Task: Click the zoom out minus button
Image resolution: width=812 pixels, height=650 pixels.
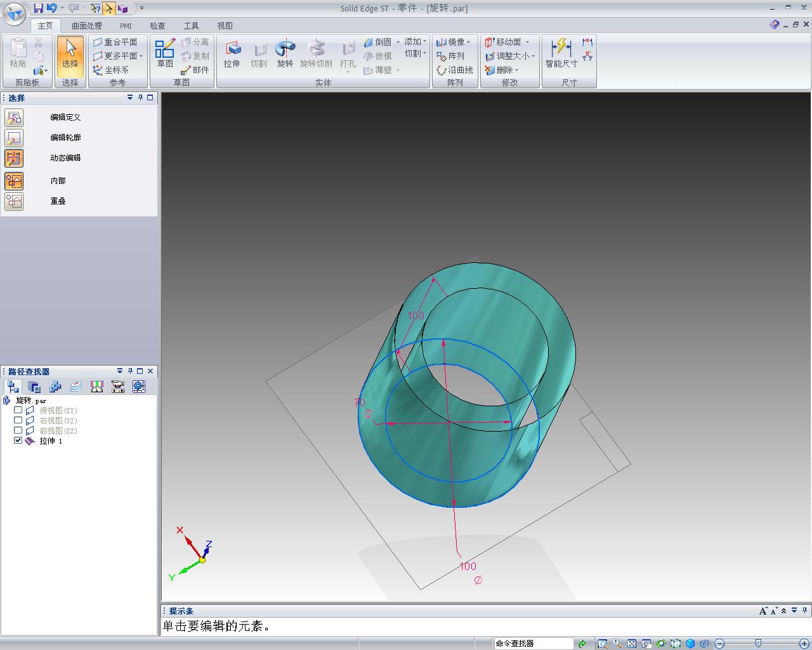Action: click(719, 644)
